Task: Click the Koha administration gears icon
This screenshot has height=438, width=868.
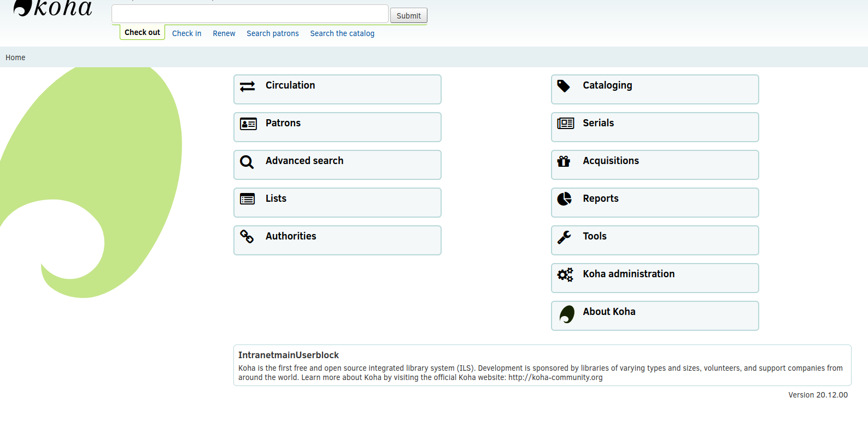Action: pyautogui.click(x=565, y=275)
